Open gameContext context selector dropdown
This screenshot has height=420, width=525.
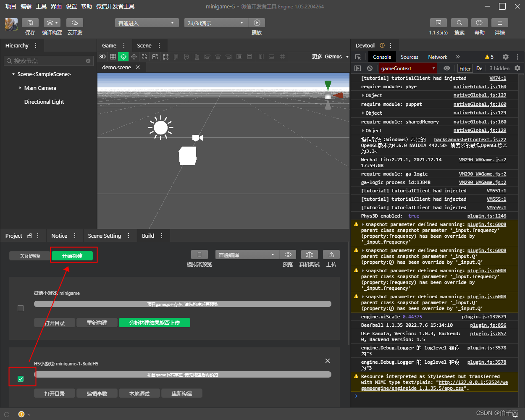(x=408, y=68)
